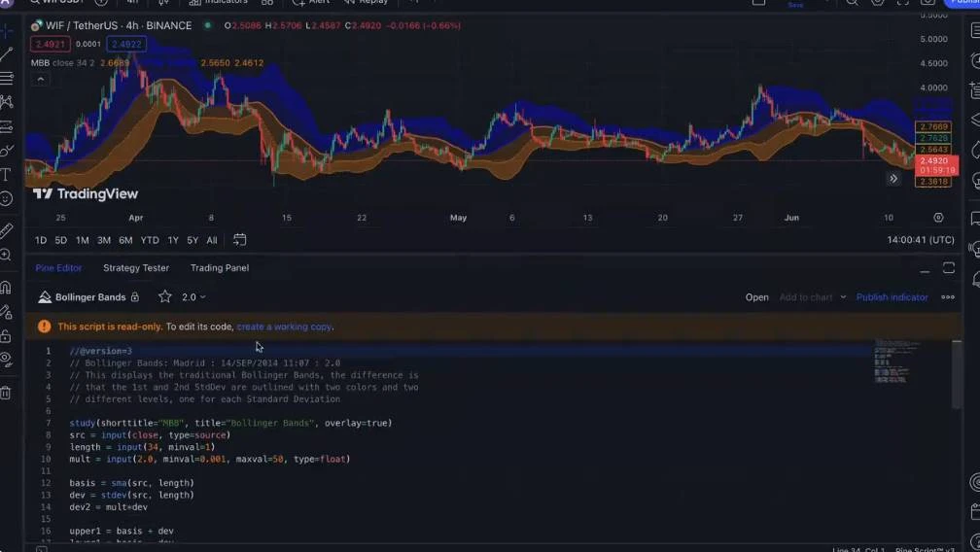This screenshot has height=552, width=980.
Task: Select the trend line drawing tool
Action: coord(7,54)
